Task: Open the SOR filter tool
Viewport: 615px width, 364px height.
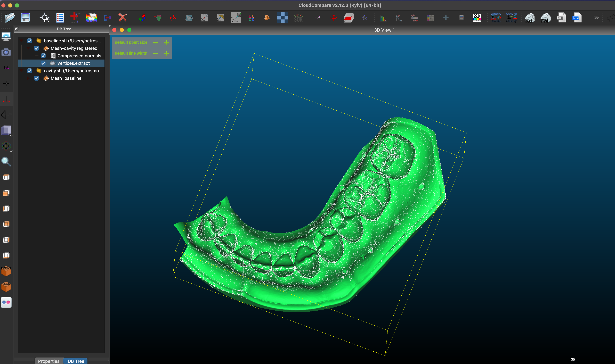Action: (x=298, y=18)
